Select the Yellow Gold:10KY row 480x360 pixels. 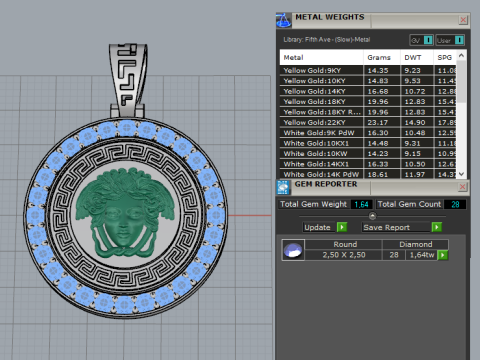point(368,81)
